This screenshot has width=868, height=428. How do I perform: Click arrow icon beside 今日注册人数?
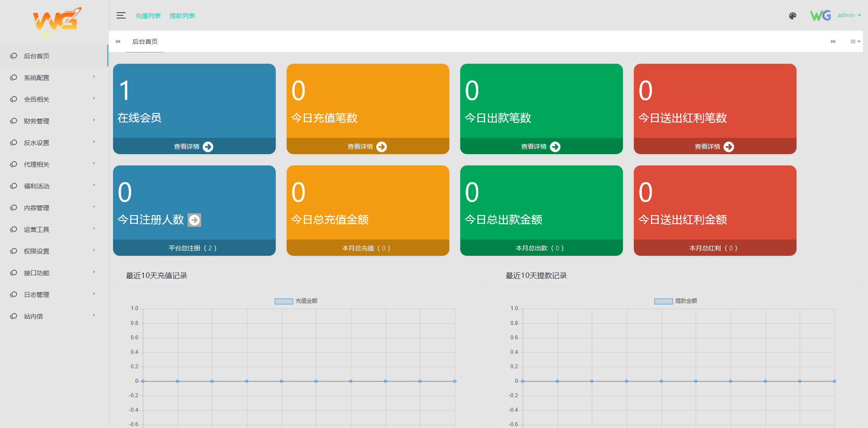click(x=194, y=220)
